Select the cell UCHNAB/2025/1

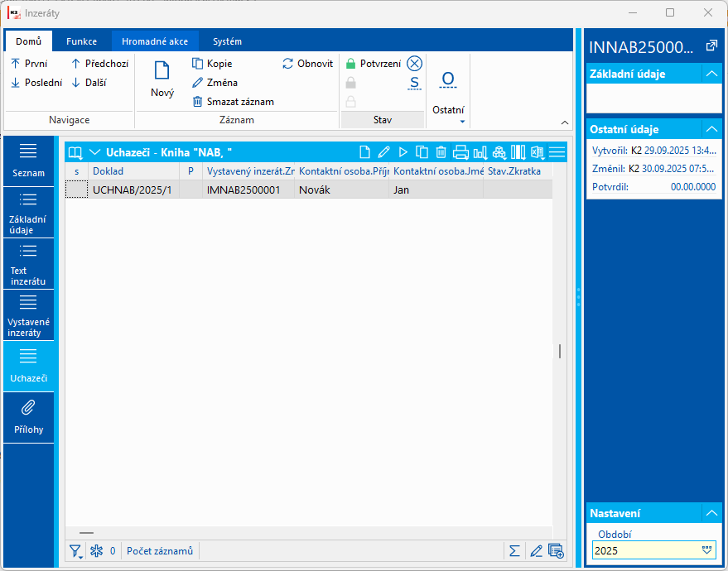(x=133, y=190)
